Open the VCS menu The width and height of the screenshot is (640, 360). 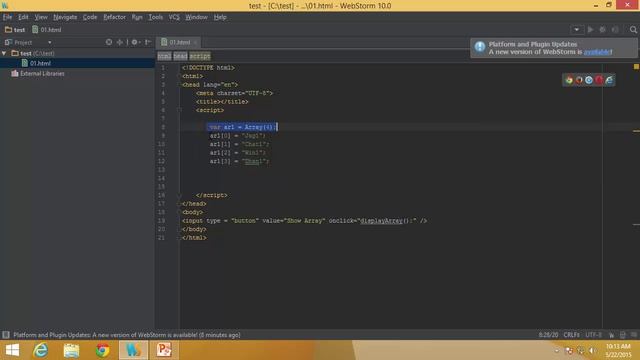(x=174, y=17)
